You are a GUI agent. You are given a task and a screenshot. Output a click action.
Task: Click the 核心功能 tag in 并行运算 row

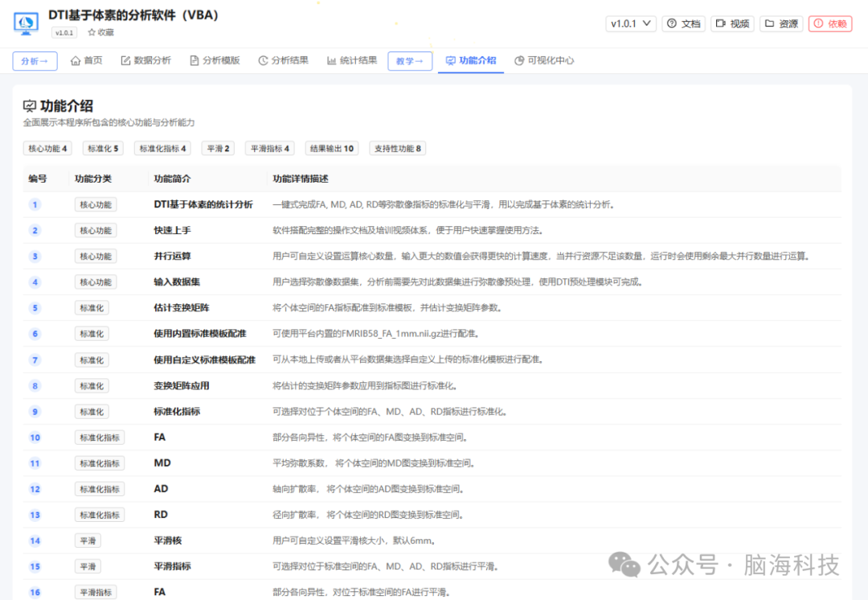(96, 256)
